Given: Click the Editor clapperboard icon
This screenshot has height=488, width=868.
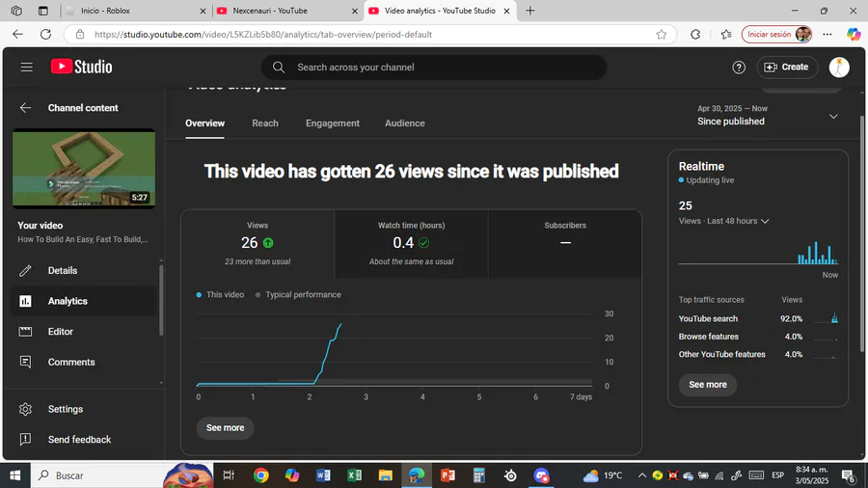Looking at the screenshot, I should coord(25,332).
